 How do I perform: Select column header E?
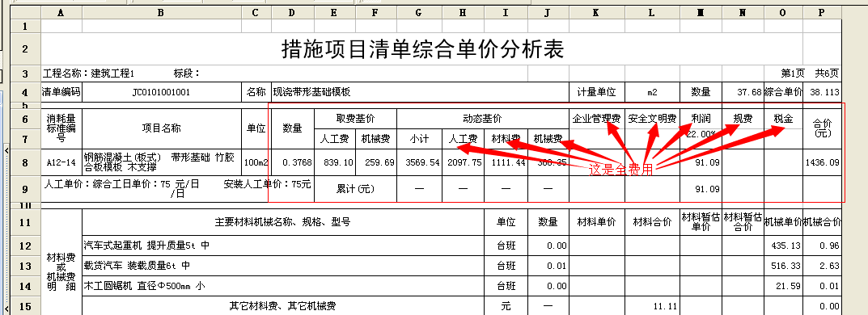(335, 13)
